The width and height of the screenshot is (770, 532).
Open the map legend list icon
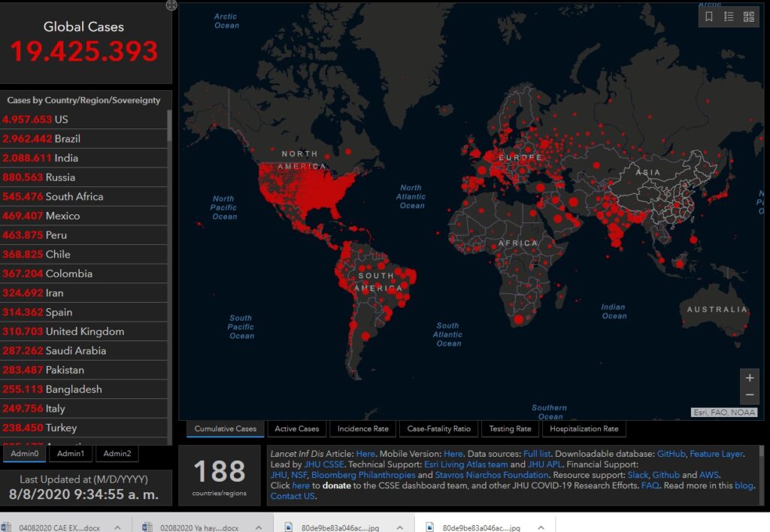click(x=729, y=17)
